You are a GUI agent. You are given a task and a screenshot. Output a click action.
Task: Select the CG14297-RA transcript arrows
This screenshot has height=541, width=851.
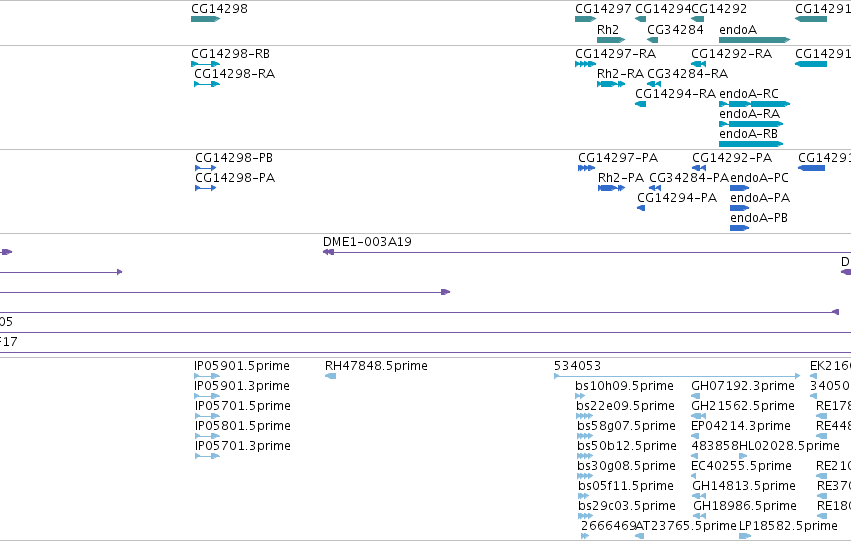coord(586,64)
